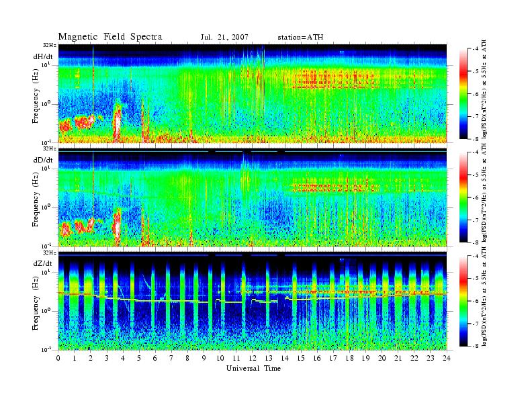Click hour "11" on the Universal Time axis
This screenshot has height=411, width=532.
236,358
